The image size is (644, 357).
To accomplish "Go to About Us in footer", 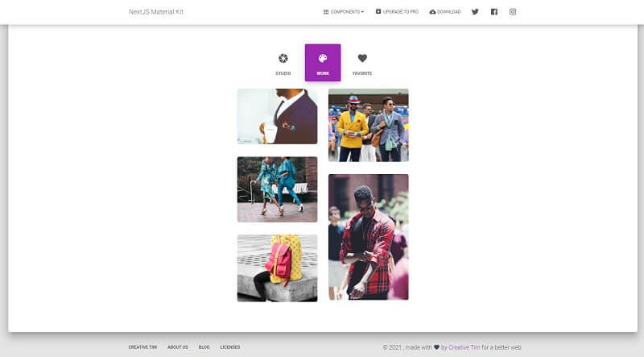I will [178, 347].
